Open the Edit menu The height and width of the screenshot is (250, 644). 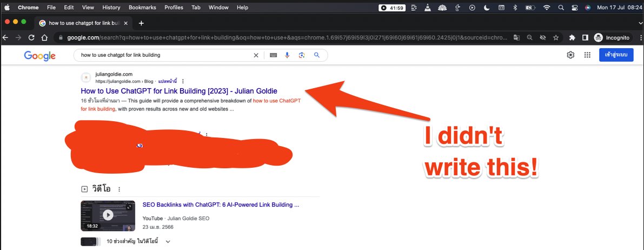[69, 8]
